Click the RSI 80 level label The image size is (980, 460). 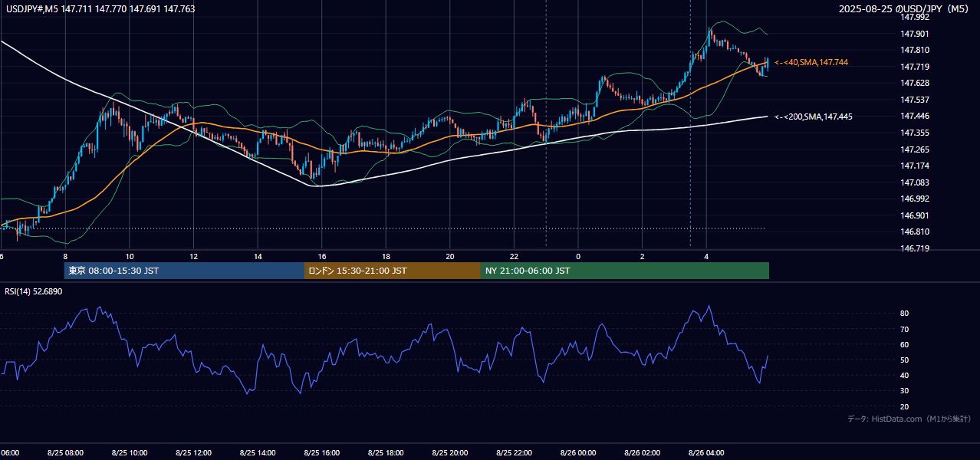click(905, 314)
